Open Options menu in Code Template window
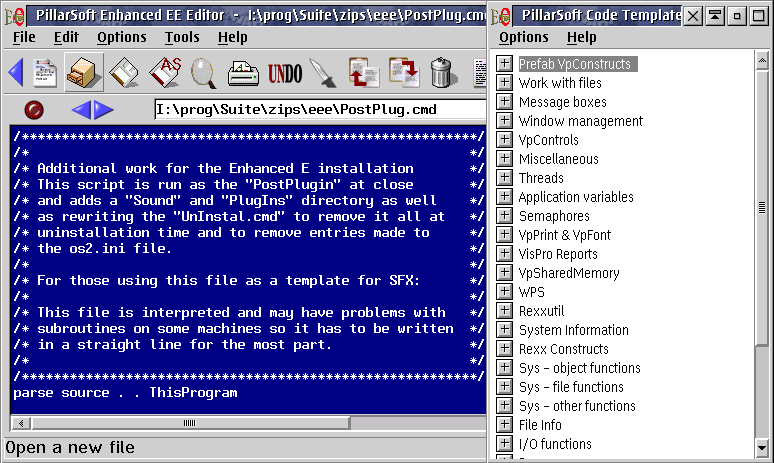 pos(523,38)
